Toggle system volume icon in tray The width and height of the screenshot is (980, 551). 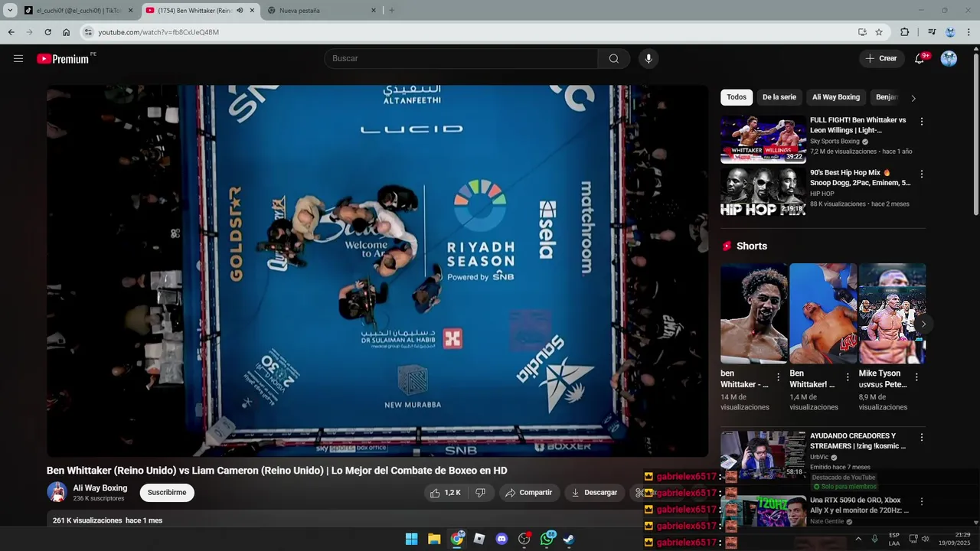(925, 539)
